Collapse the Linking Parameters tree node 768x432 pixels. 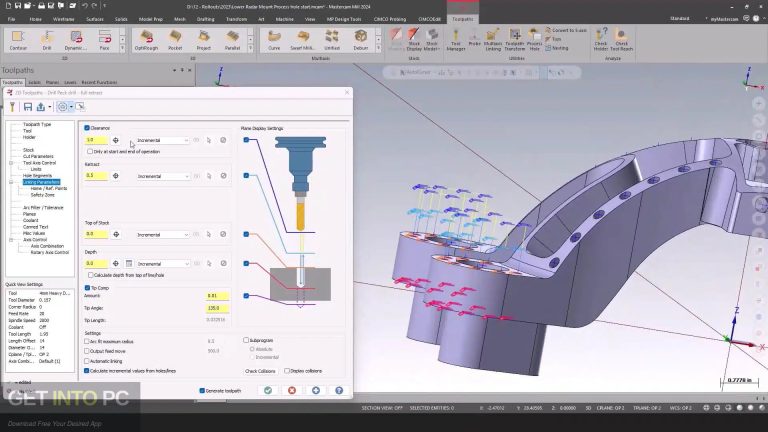[x=11, y=182]
